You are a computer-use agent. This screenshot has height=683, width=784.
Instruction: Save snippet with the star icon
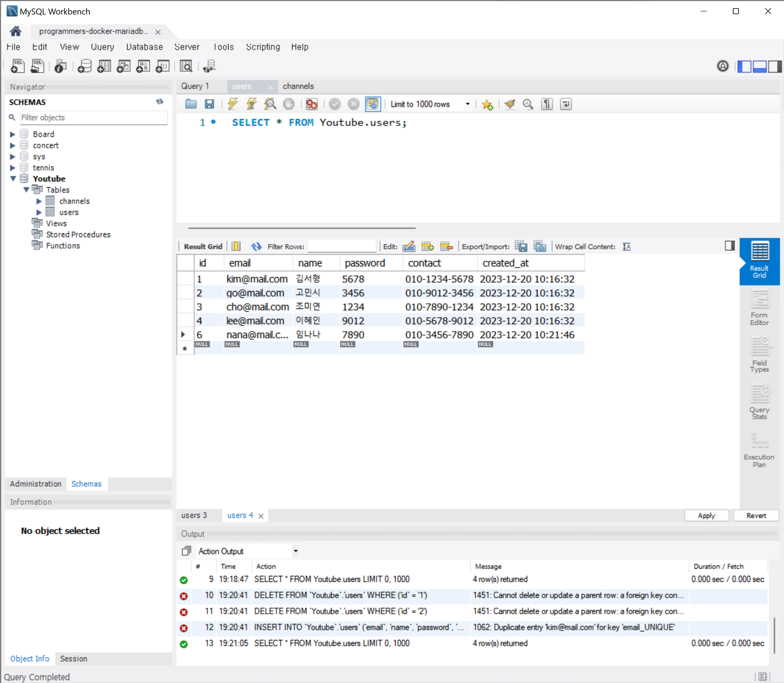[487, 104]
